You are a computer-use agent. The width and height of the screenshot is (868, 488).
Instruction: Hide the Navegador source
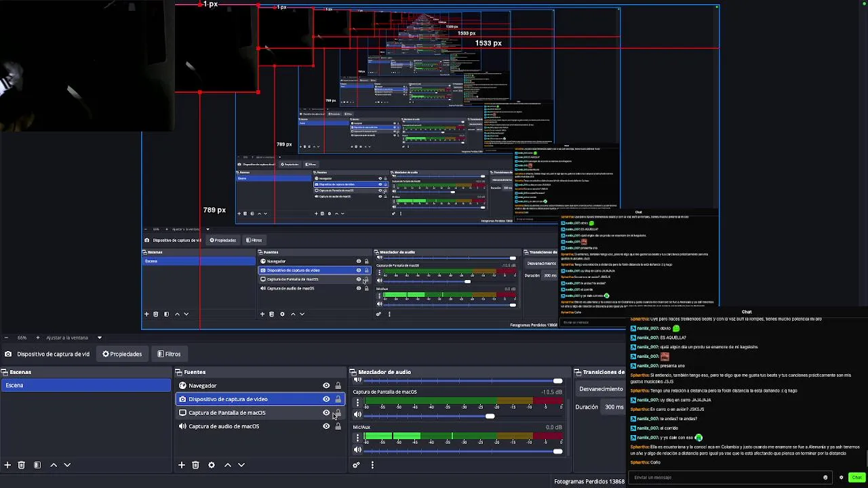pyautogui.click(x=326, y=386)
